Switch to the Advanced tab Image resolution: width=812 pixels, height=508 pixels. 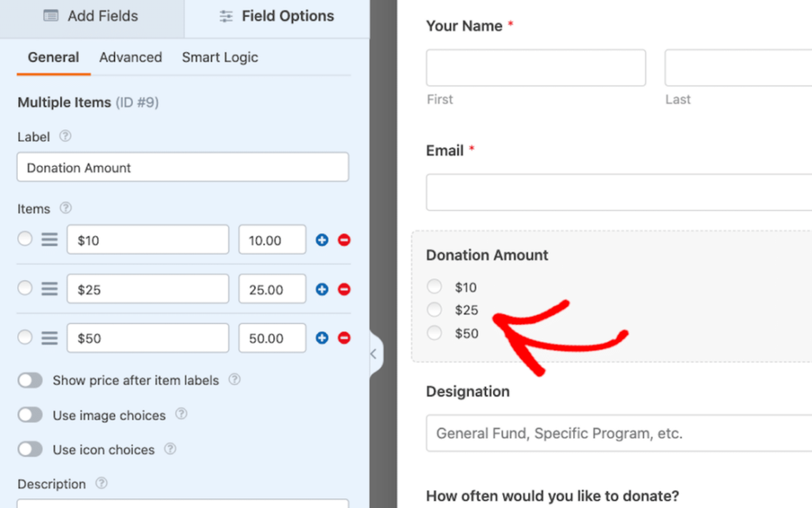130,57
